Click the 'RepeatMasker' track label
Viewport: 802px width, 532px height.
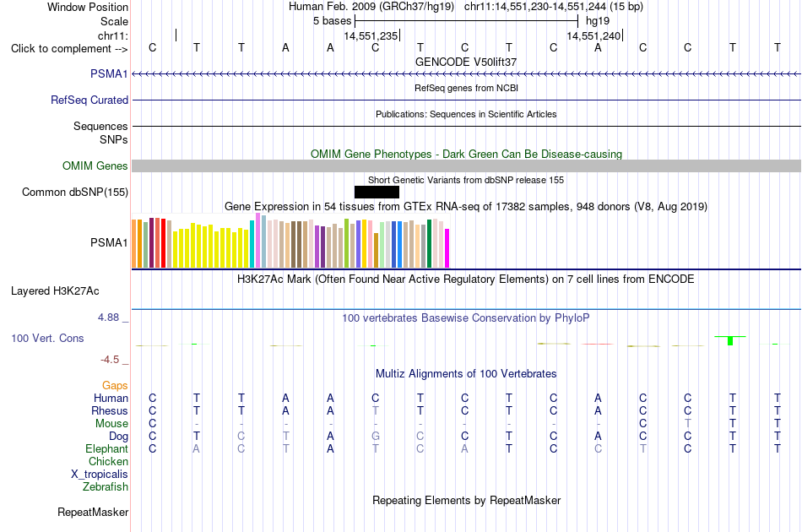93,512
